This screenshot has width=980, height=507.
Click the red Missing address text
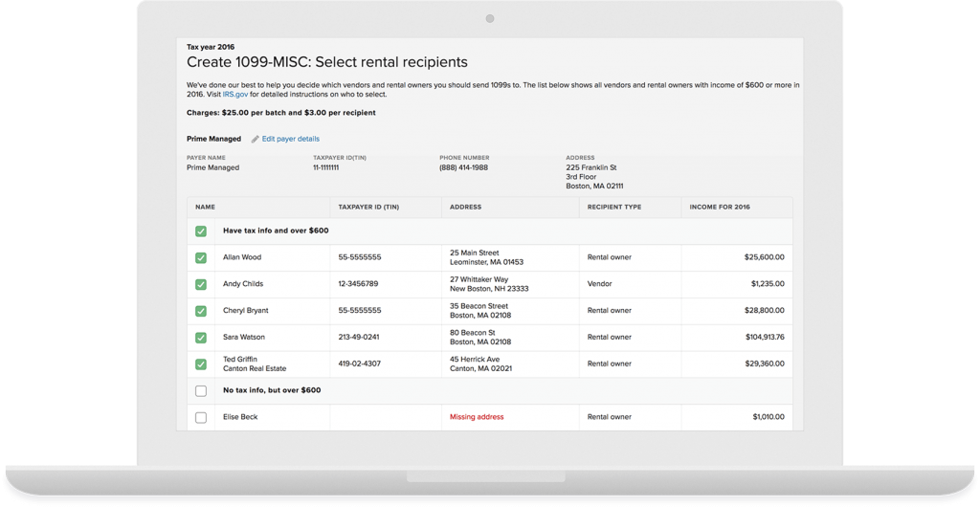tap(477, 416)
